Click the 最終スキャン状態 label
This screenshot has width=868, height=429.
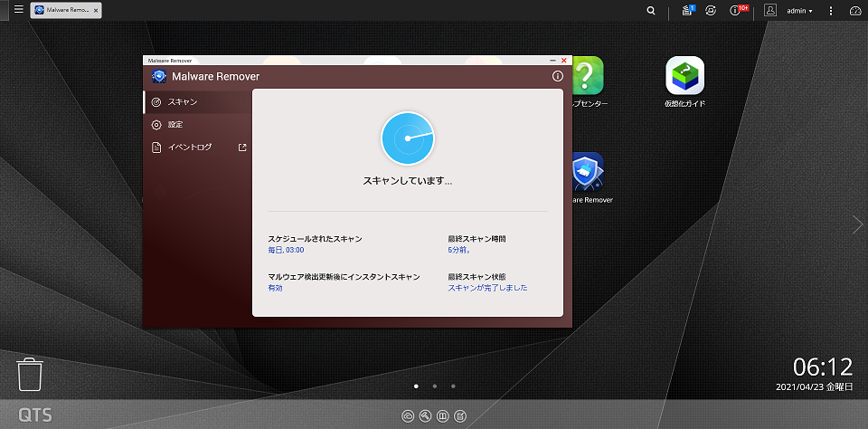476,277
